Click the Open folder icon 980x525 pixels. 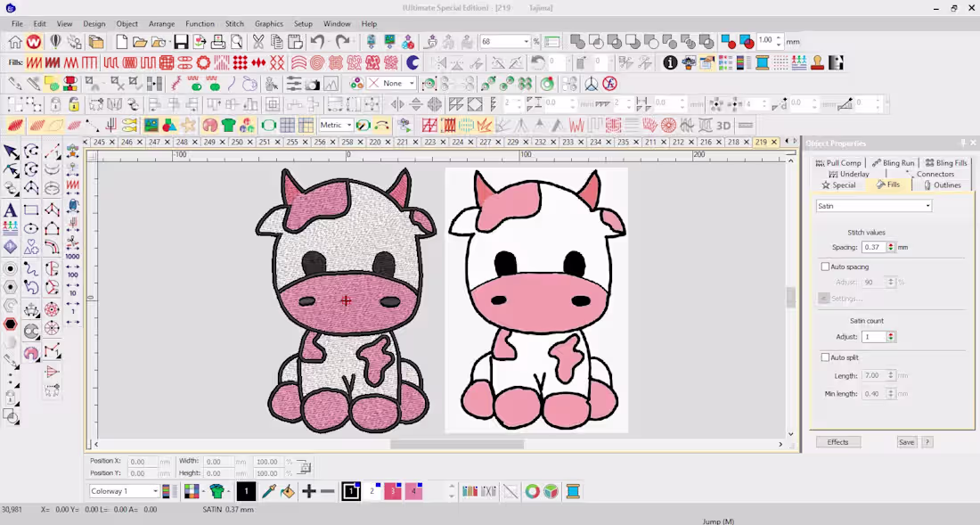pos(140,42)
